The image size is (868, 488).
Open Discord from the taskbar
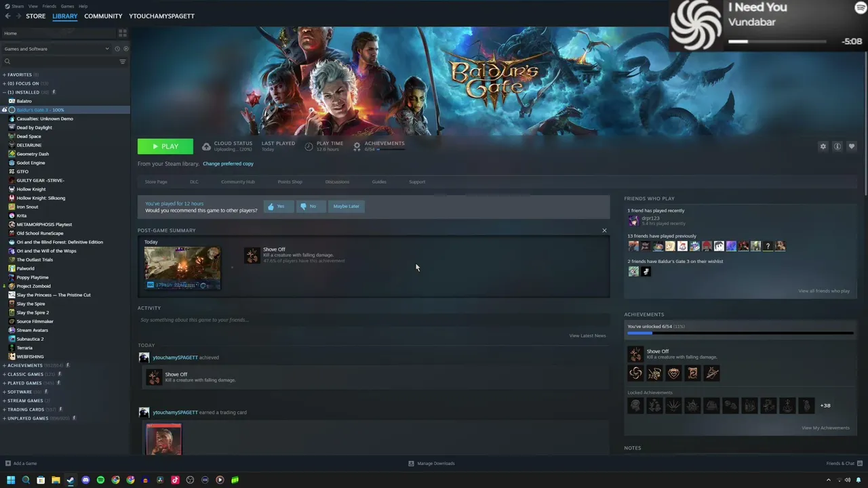85,480
